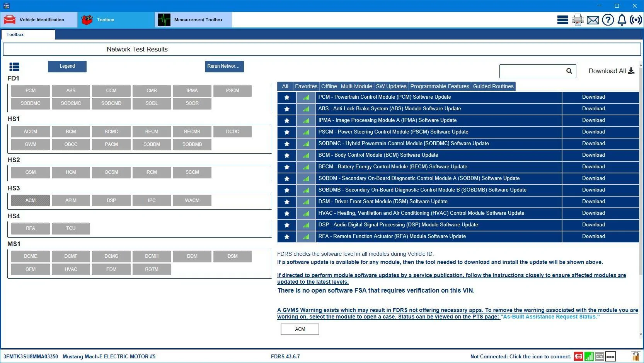Toggle favorite star for RFA software update
Screen dimensions: 644x363
[x=287, y=237]
